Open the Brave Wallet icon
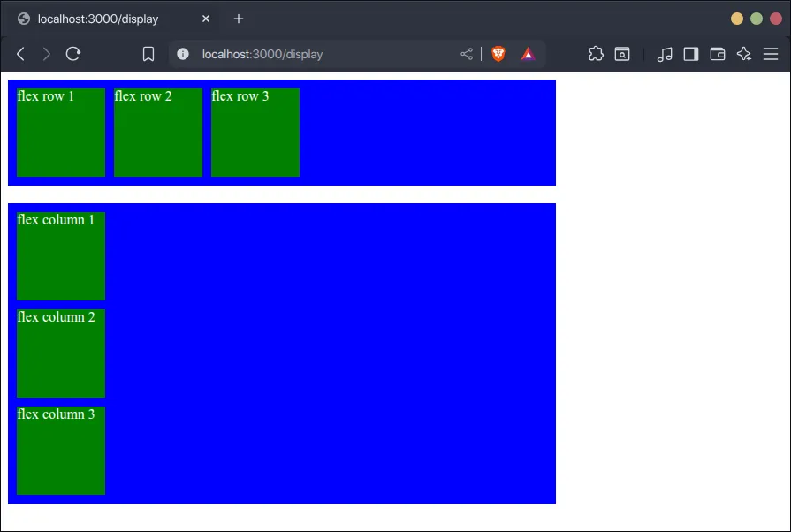 click(x=718, y=54)
